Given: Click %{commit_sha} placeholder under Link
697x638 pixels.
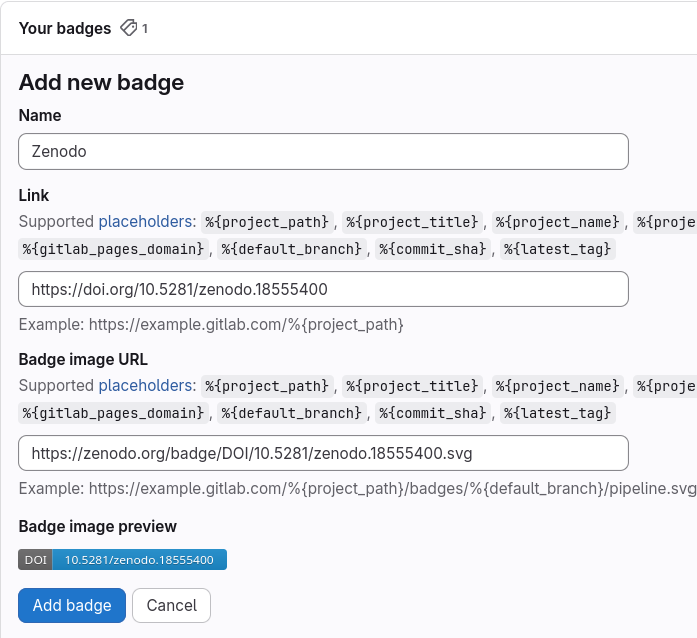Looking at the screenshot, I should point(433,249).
